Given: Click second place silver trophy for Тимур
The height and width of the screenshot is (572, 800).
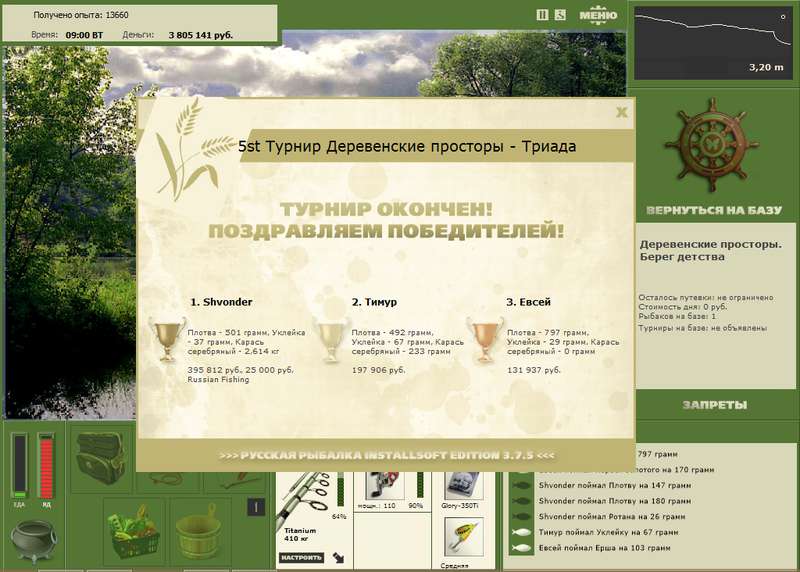Looking at the screenshot, I should click(x=331, y=339).
